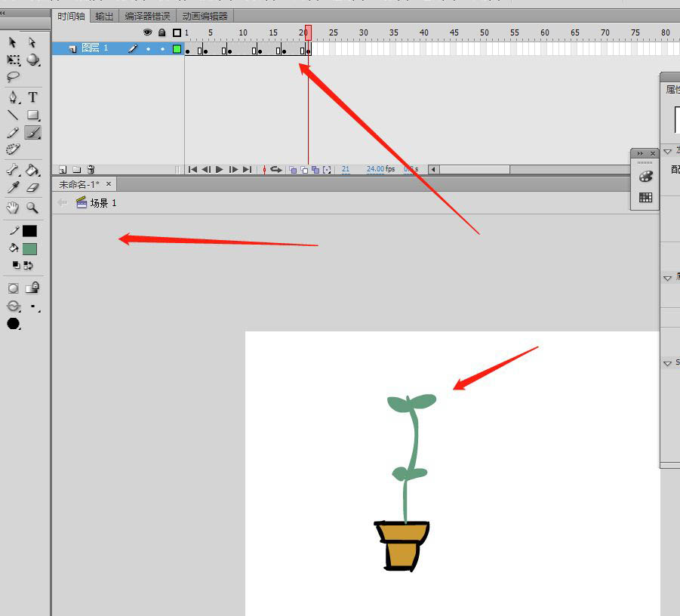
Task: Switch to the 动画编辑器 tab
Action: [x=205, y=17]
